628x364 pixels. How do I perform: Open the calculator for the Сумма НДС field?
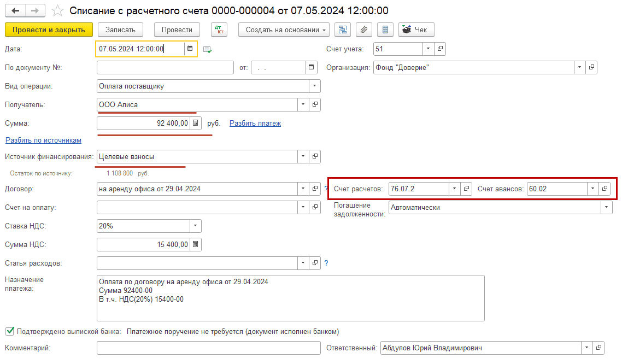[x=196, y=245]
